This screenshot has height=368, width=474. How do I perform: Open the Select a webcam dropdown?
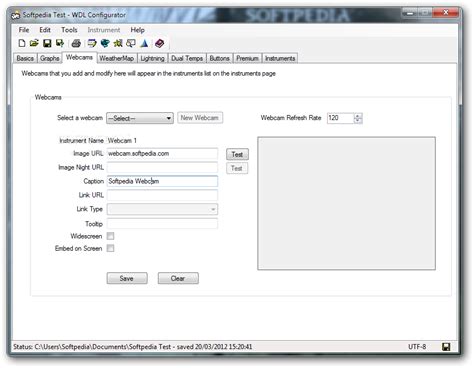[140, 118]
